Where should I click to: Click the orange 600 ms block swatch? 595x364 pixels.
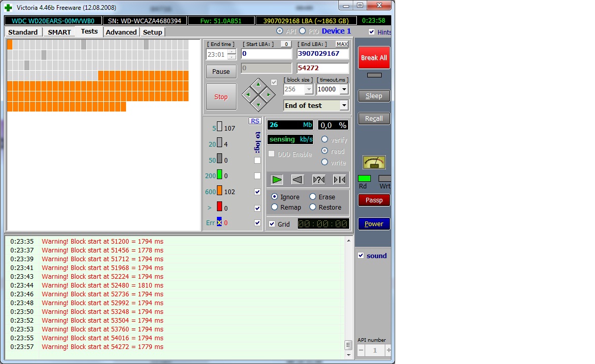pos(220,191)
